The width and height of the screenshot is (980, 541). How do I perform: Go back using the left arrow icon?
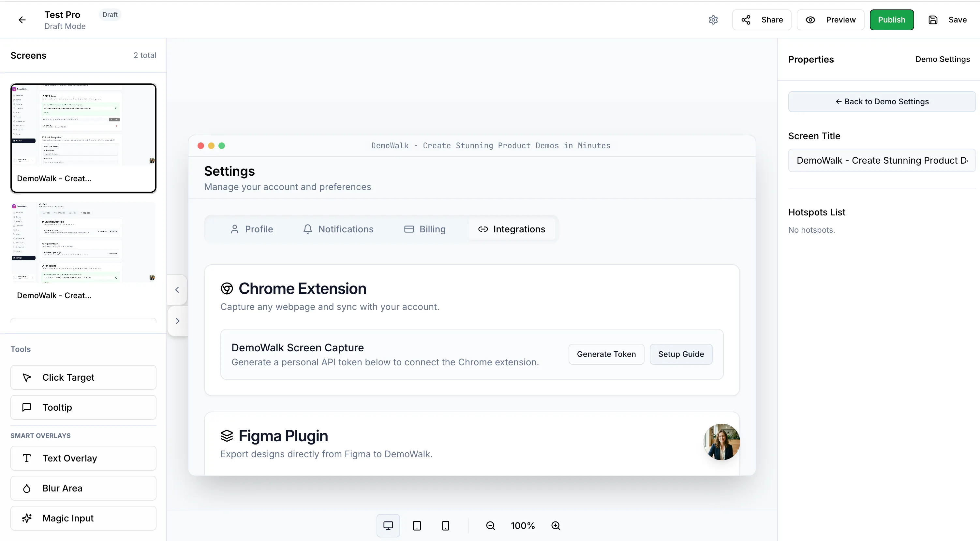pyautogui.click(x=22, y=20)
